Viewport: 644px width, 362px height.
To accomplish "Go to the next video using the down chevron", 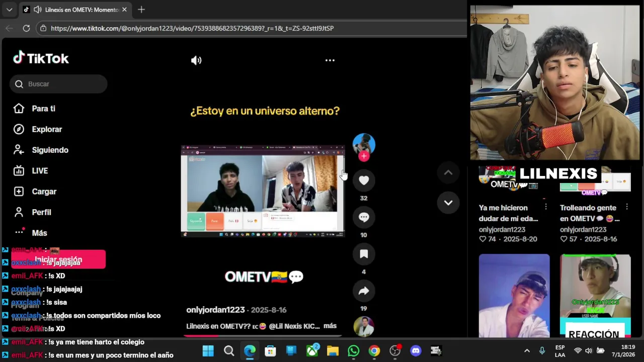I will coord(448,203).
